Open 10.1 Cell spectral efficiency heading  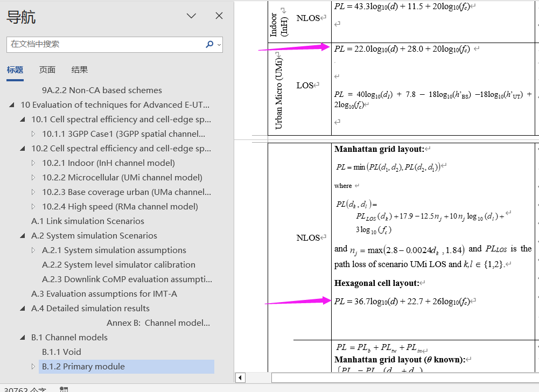121,120
